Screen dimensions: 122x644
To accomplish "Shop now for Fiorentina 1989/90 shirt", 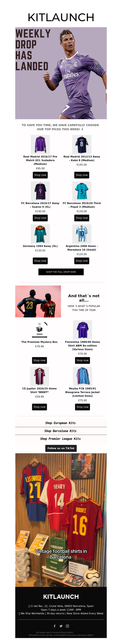I will click(82, 360).
